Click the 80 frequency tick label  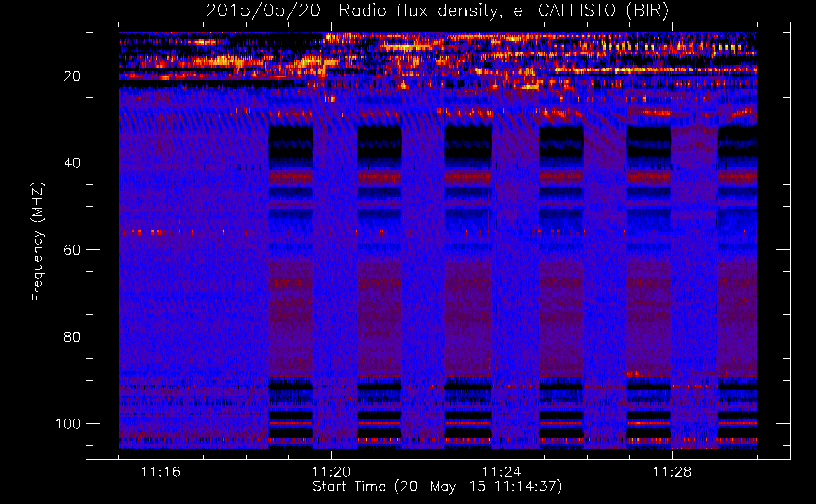click(x=72, y=337)
